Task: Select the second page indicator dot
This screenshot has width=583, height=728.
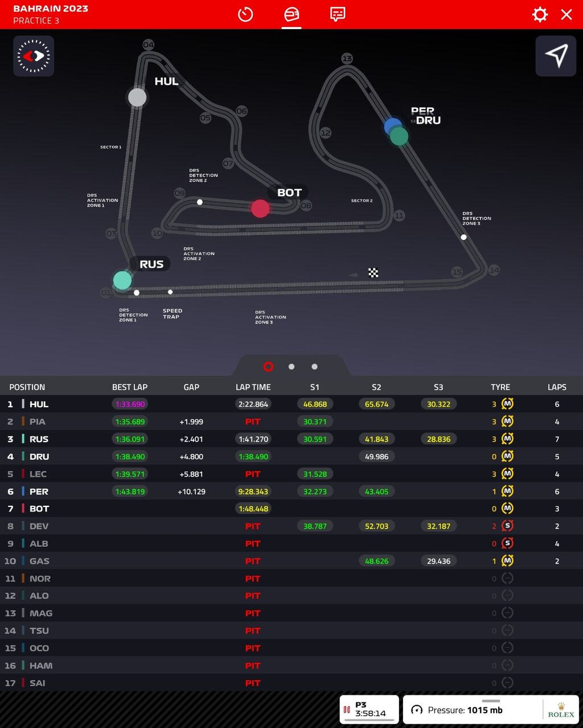Action: (x=291, y=367)
